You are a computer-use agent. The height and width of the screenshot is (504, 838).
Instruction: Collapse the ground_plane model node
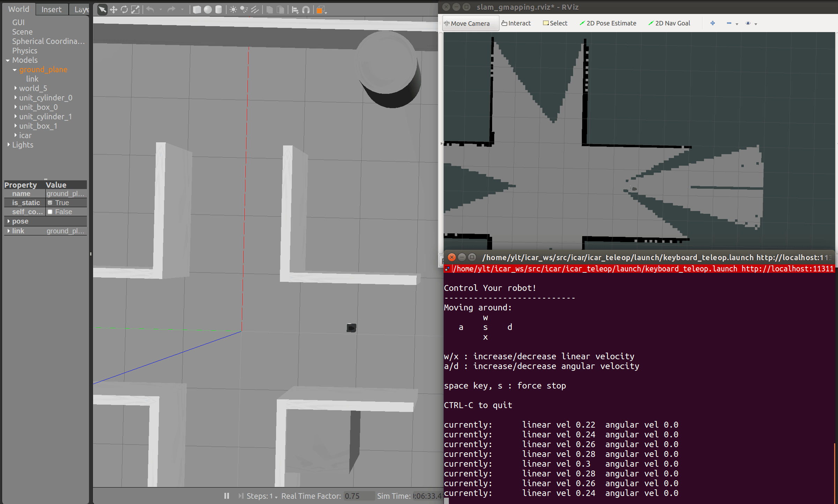tap(15, 70)
